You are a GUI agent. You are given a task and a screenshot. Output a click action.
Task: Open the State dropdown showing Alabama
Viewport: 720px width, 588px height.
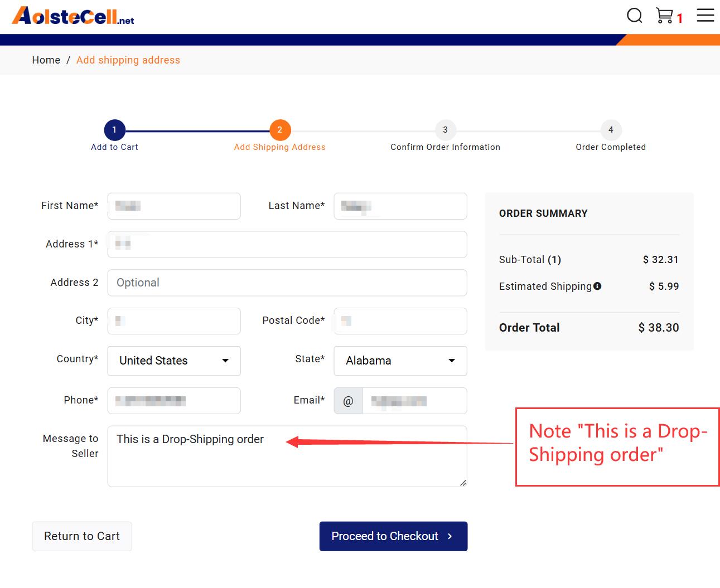400,361
